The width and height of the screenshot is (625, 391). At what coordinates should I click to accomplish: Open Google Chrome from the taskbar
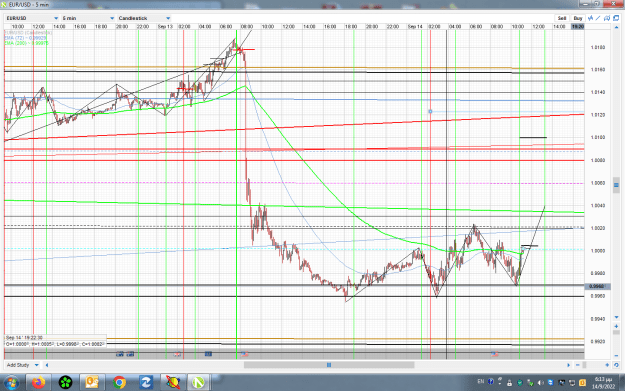point(119,383)
